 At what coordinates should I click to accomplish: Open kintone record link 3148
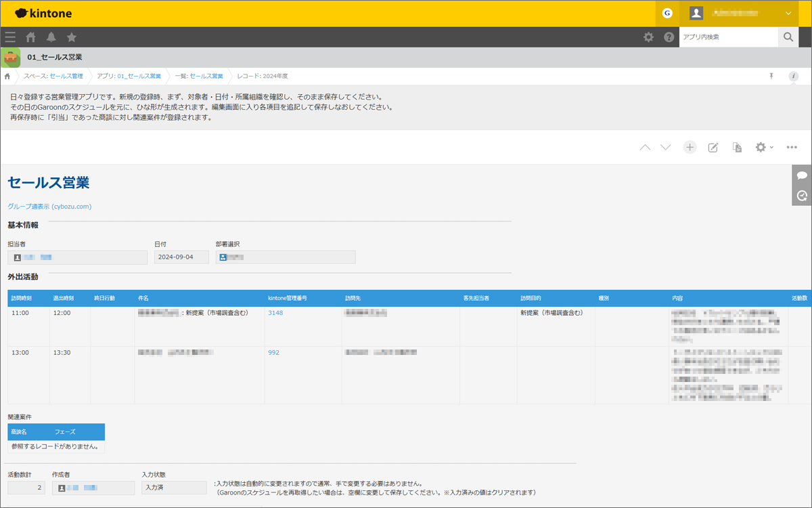(275, 313)
